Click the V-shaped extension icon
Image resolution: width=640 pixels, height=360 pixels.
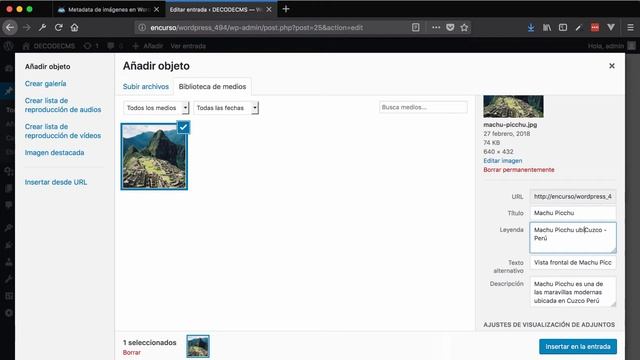click(611, 27)
